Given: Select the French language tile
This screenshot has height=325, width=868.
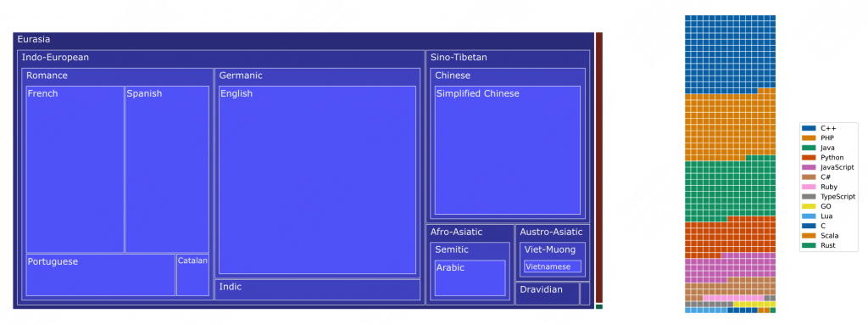Looking at the screenshot, I should coord(75,169).
